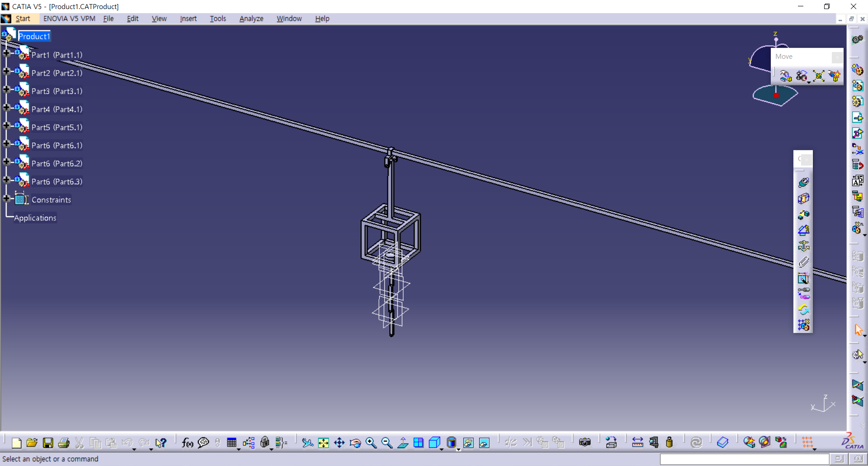The image size is (868, 466).
Task: Open the Tools menu
Action: point(217,19)
